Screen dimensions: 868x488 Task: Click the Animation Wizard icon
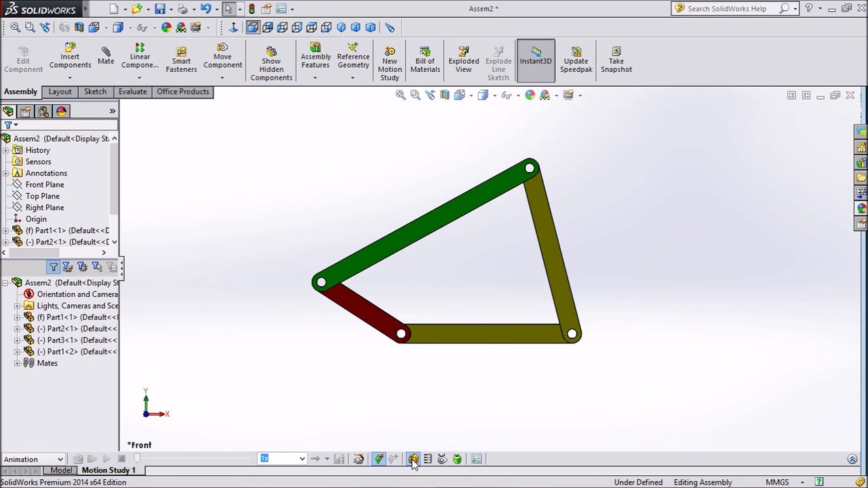point(359,459)
